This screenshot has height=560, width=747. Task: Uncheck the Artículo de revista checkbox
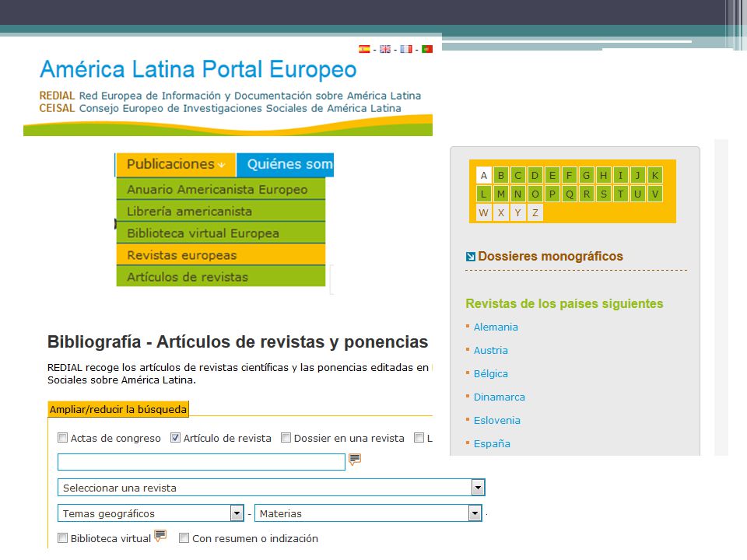pyautogui.click(x=175, y=438)
